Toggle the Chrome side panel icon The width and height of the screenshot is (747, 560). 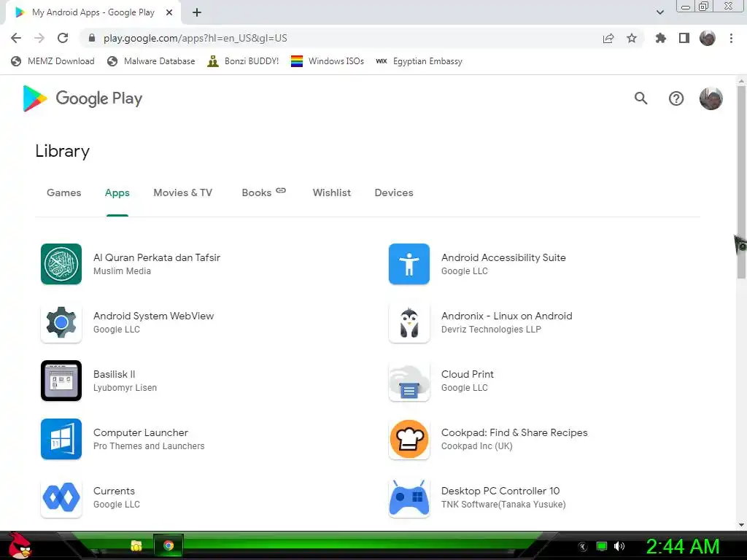[x=684, y=38]
